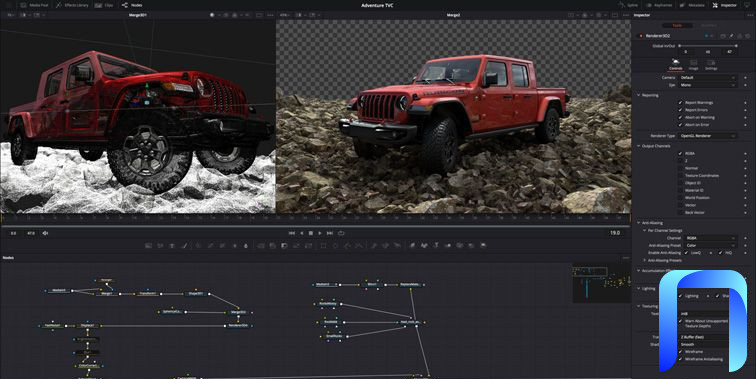Open the Renderer Type dropdown
Viewport: 756px width, 379px height.
pos(707,136)
